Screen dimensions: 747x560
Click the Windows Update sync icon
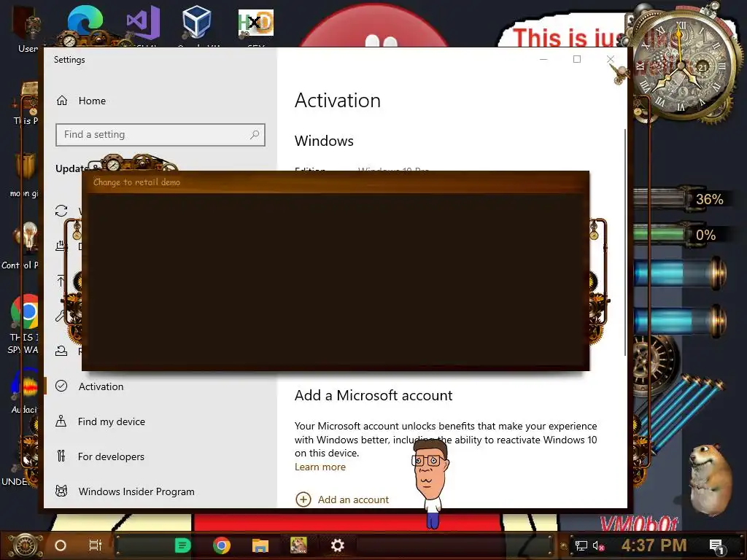point(61,211)
